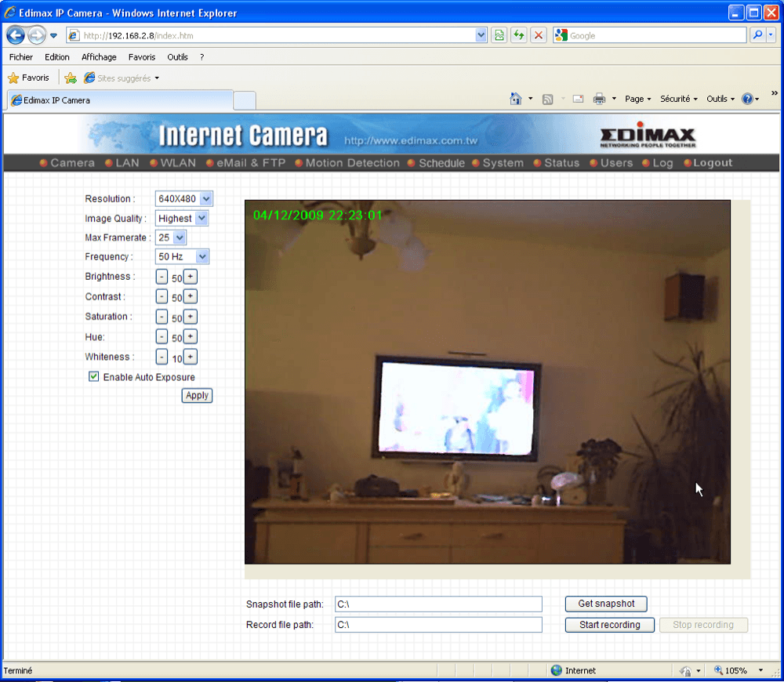Open the Favoris star favorites center
Image resolution: width=784 pixels, height=682 pixels.
click(x=28, y=78)
